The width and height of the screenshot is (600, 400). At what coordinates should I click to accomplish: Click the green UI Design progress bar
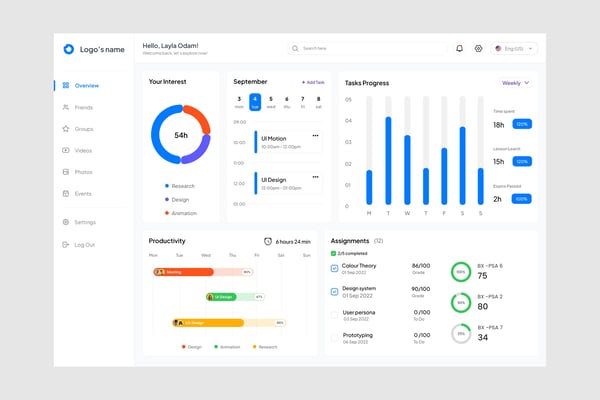point(235,297)
